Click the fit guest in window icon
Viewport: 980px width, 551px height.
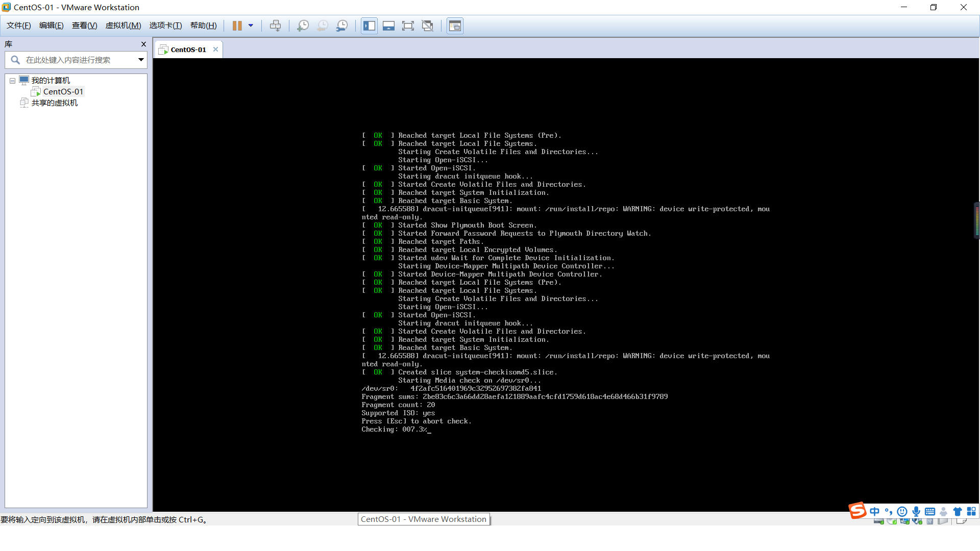tap(408, 26)
